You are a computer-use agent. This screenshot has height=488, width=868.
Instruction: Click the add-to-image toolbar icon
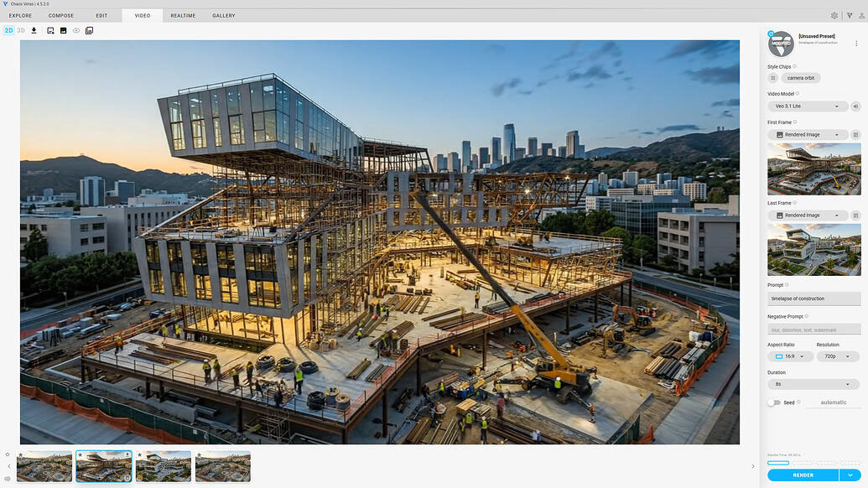50,30
